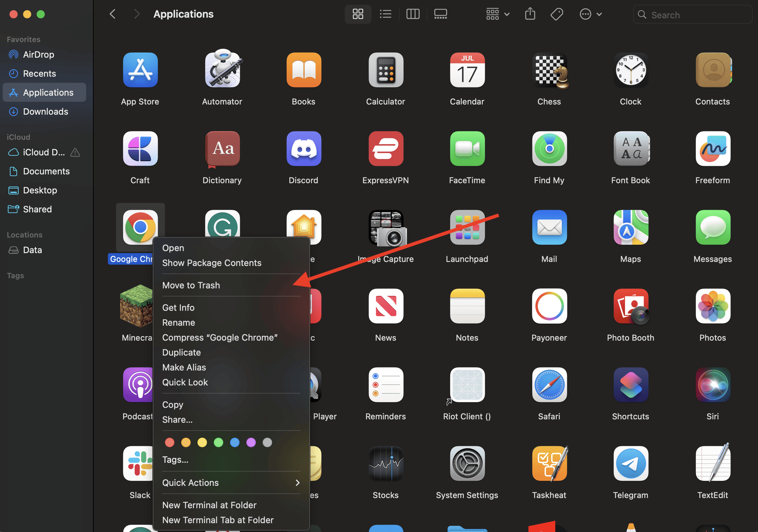Screen dimensions: 758x532
Task: Apply the red tag color
Action: (169, 442)
